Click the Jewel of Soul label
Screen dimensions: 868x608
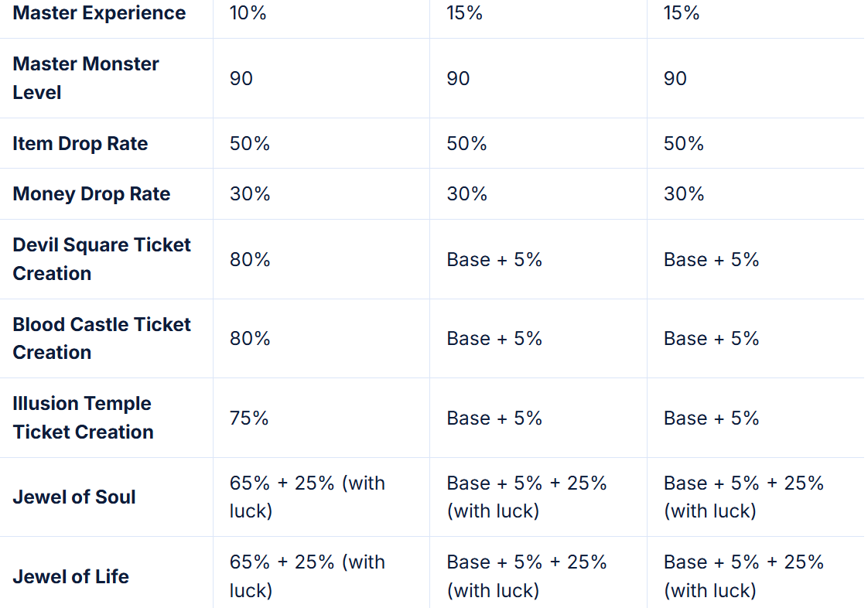[x=73, y=497]
